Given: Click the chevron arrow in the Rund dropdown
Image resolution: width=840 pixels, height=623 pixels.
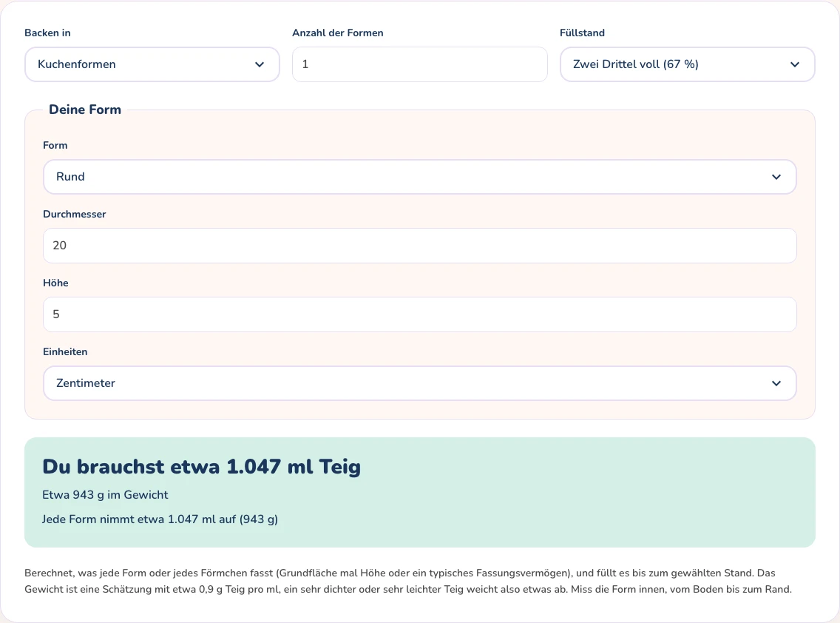Looking at the screenshot, I should click(x=776, y=177).
